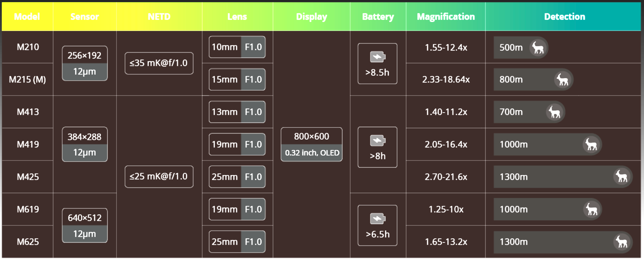The width and height of the screenshot is (644, 261).
Task: Click the Detection column header
Action: coord(564,17)
